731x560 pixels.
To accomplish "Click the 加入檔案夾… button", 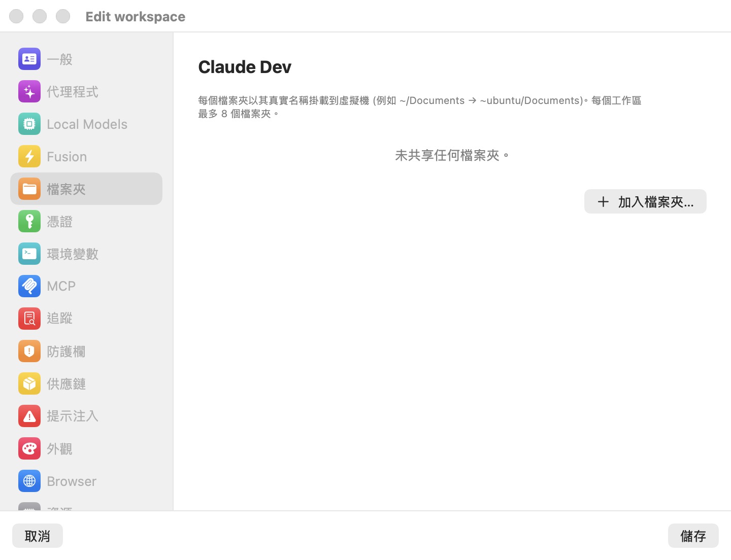I will coord(645,201).
